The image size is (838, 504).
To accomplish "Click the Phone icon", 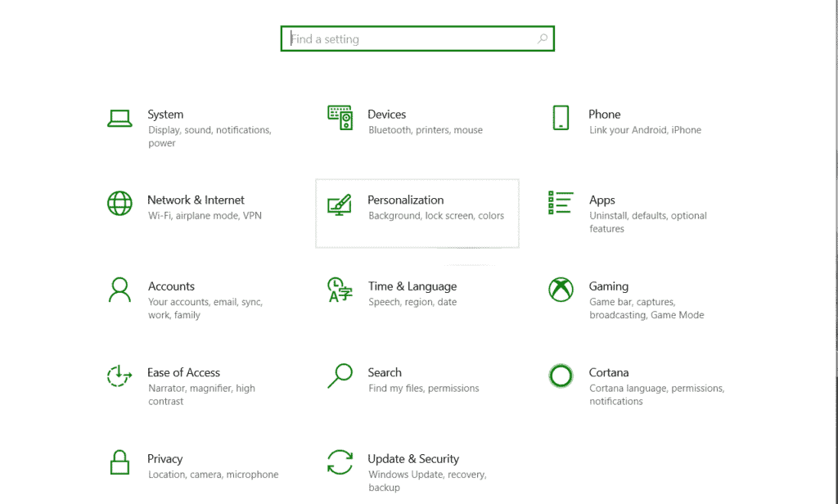I will (x=561, y=118).
